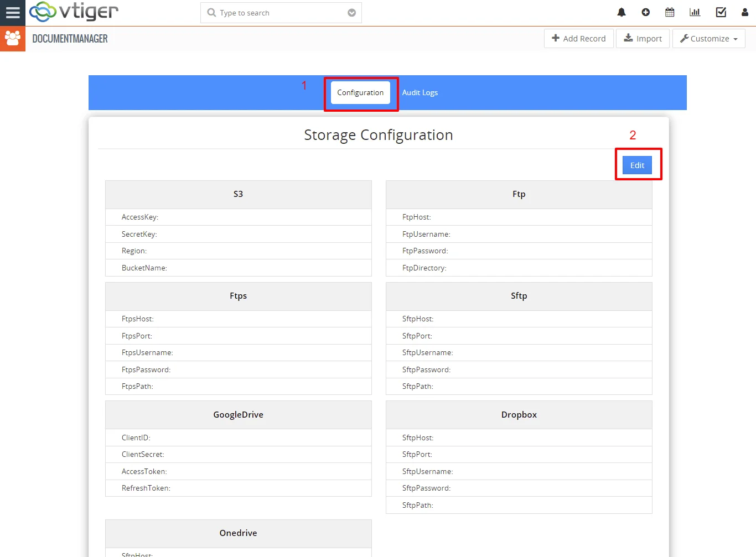The image size is (756, 557).
Task: Click the DOCUMENTMANAGER module title
Action: (70, 39)
